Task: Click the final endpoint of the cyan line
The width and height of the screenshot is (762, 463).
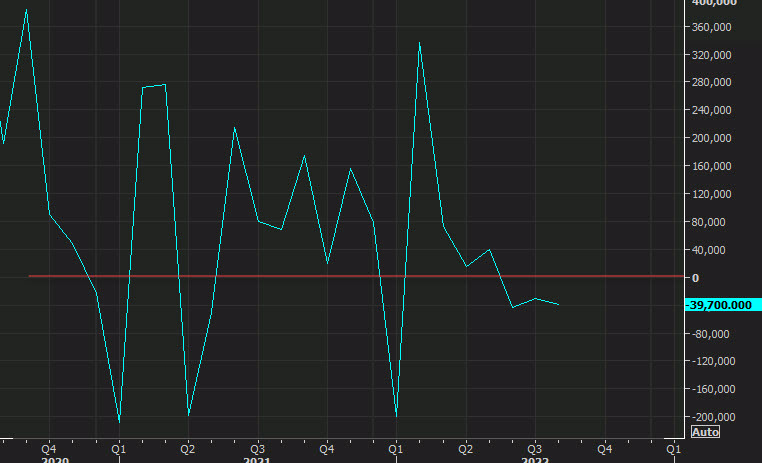Action: pos(558,304)
